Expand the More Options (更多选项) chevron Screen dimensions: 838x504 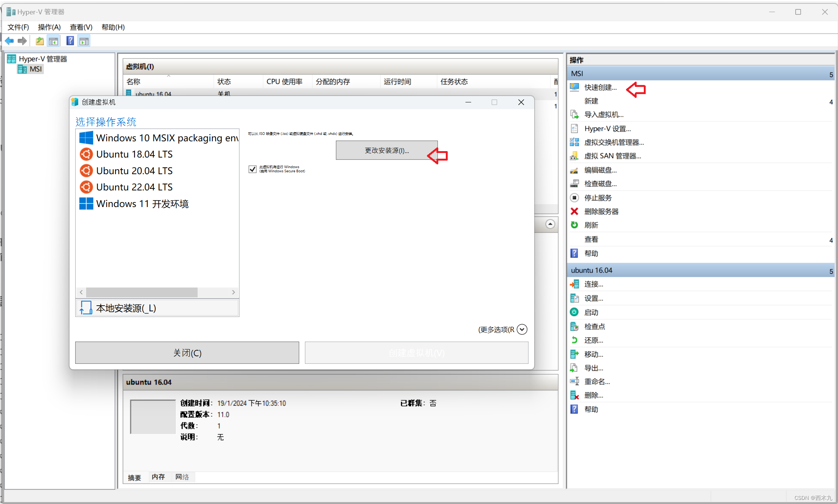(522, 329)
